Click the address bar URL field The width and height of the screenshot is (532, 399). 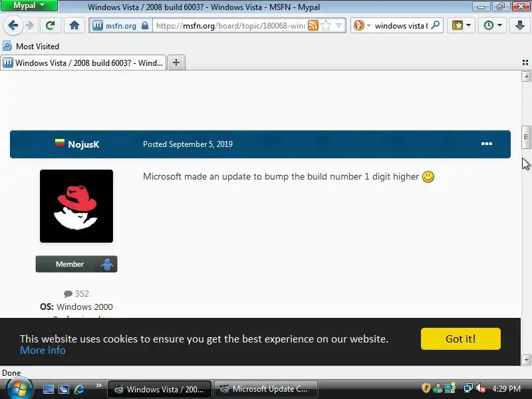pos(231,26)
